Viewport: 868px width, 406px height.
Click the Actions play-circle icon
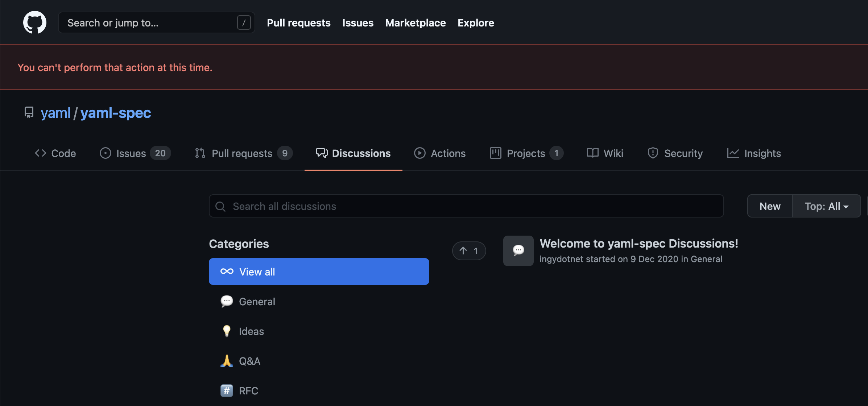click(419, 153)
